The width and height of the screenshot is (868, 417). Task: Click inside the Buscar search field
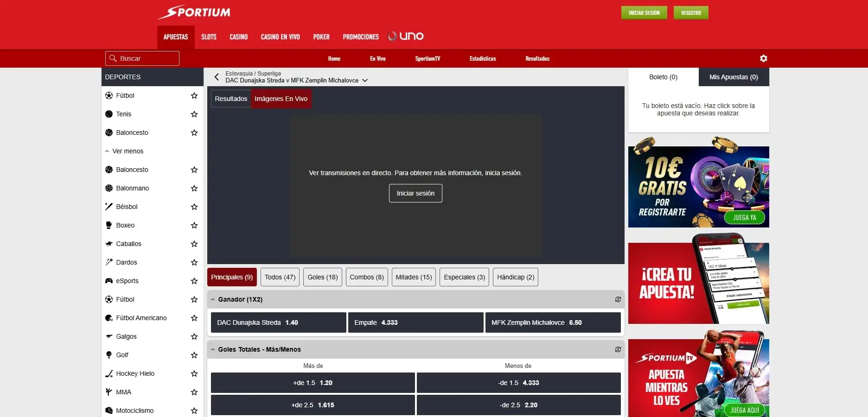[x=142, y=58]
